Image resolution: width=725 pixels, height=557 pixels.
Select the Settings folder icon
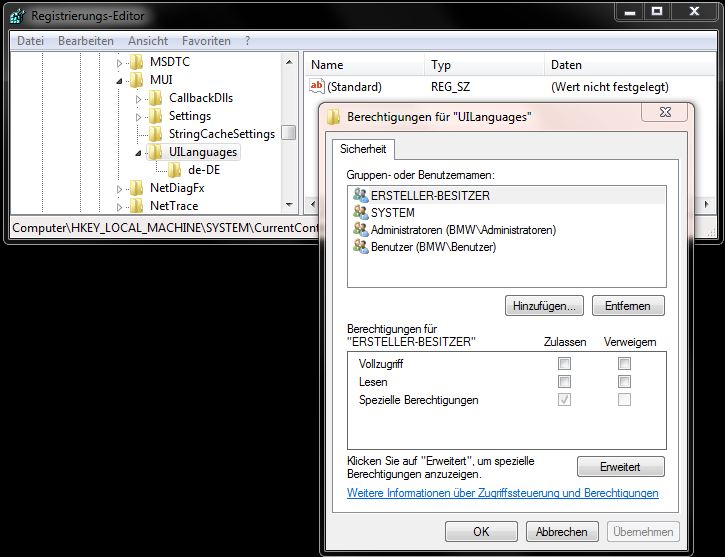[x=155, y=116]
